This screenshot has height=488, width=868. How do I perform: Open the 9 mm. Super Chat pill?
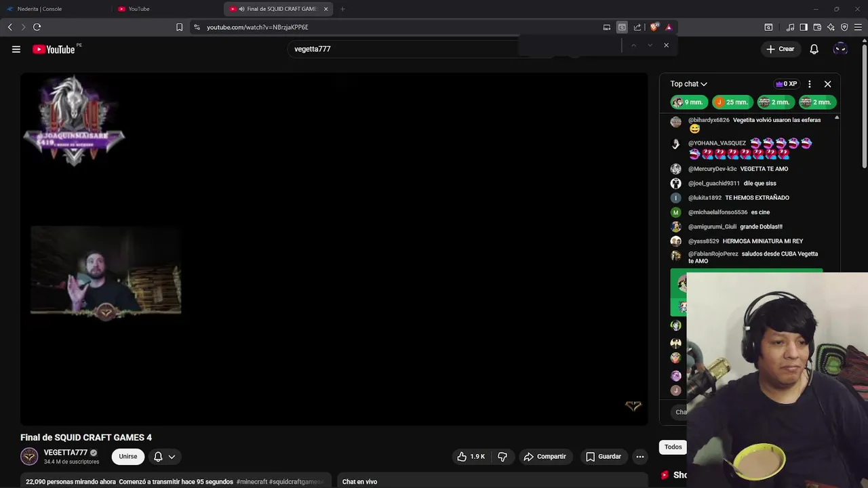(688, 102)
